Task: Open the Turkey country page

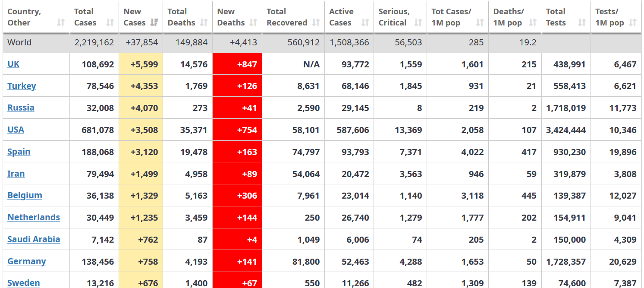Action: (22, 86)
